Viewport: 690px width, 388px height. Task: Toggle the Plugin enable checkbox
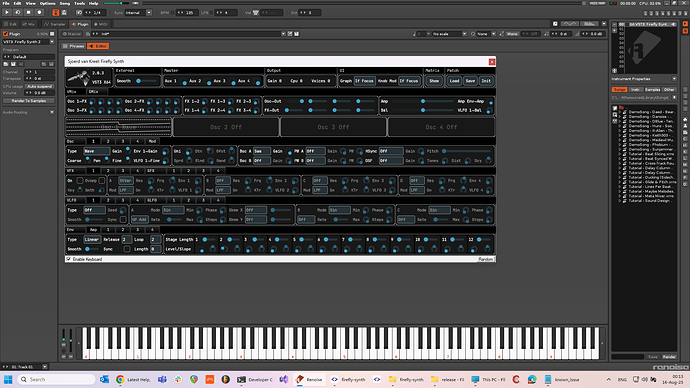point(6,34)
